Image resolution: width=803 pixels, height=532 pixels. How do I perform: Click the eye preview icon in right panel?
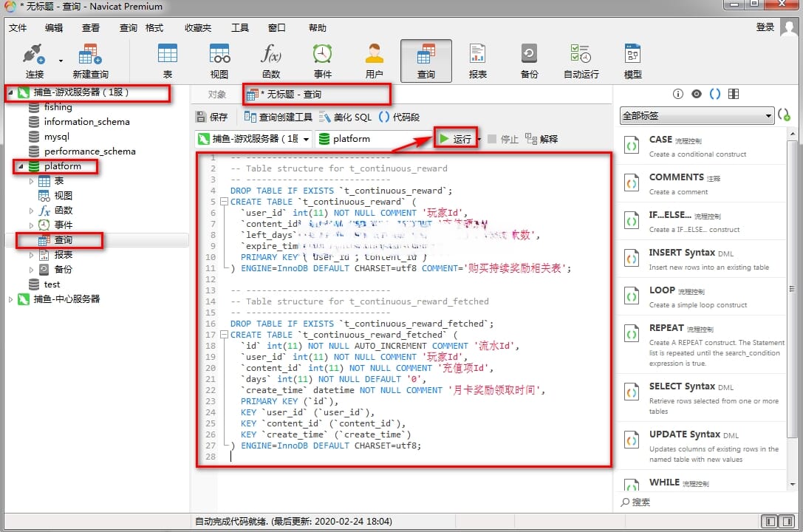click(x=697, y=94)
